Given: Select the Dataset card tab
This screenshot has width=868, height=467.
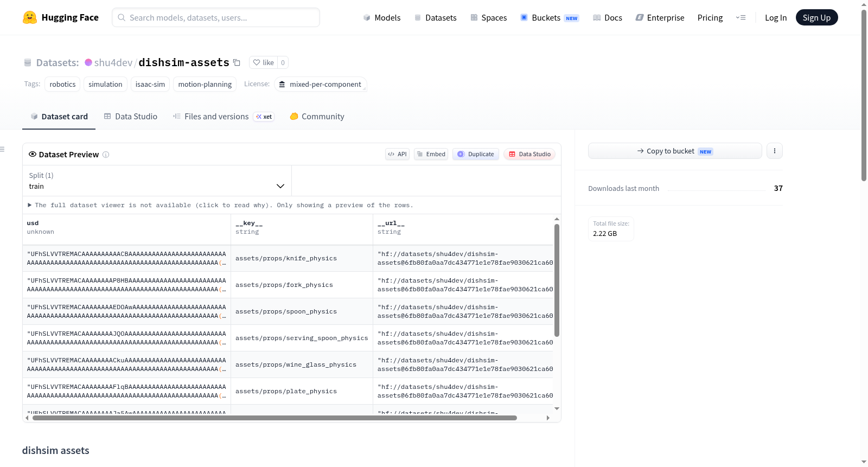Looking at the screenshot, I should 59,117.
